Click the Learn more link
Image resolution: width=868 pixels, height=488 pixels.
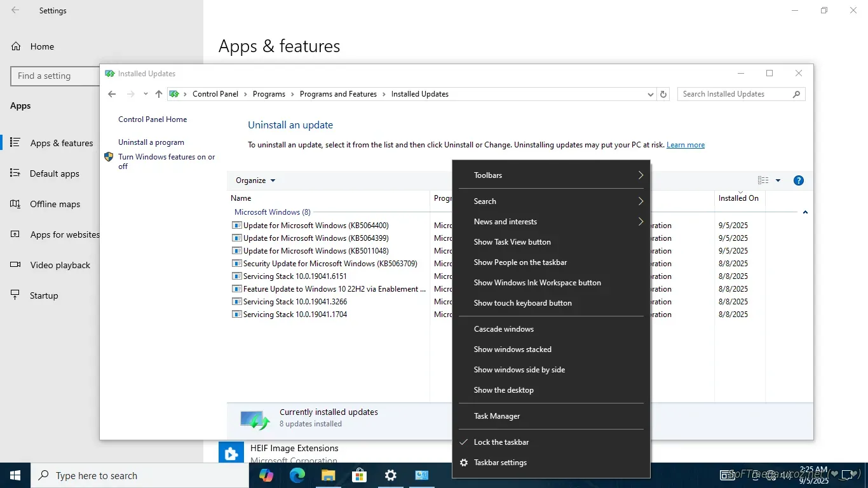(685, 145)
